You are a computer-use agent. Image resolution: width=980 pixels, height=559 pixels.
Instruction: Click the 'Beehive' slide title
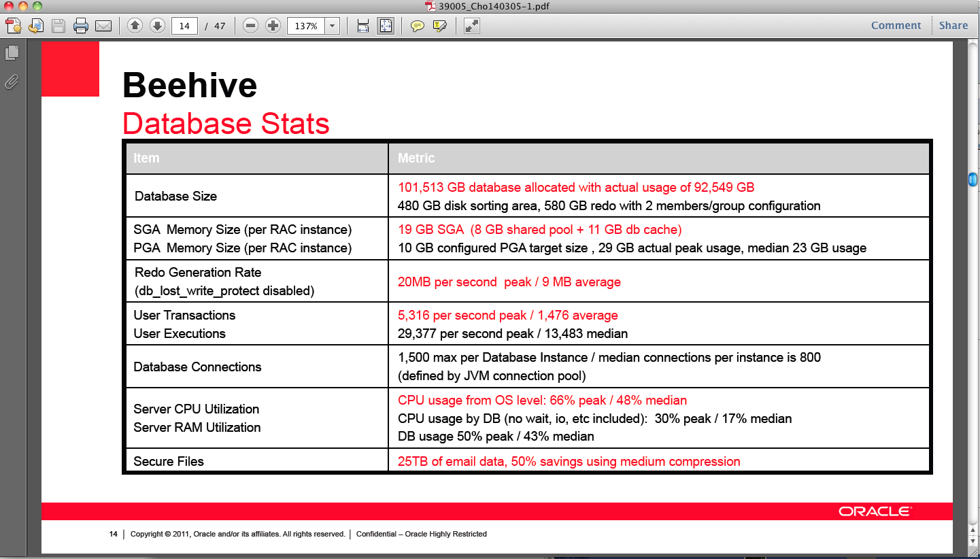coord(190,85)
